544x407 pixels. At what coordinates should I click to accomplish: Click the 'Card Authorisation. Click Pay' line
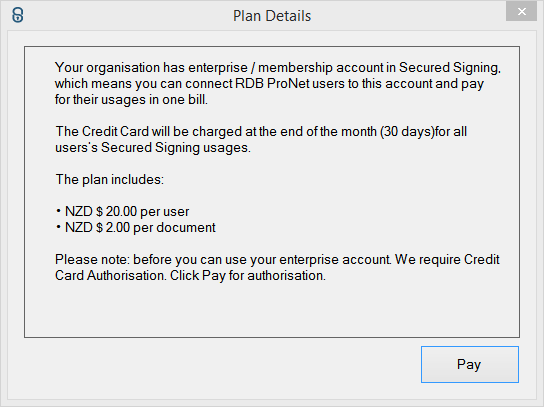(190, 275)
